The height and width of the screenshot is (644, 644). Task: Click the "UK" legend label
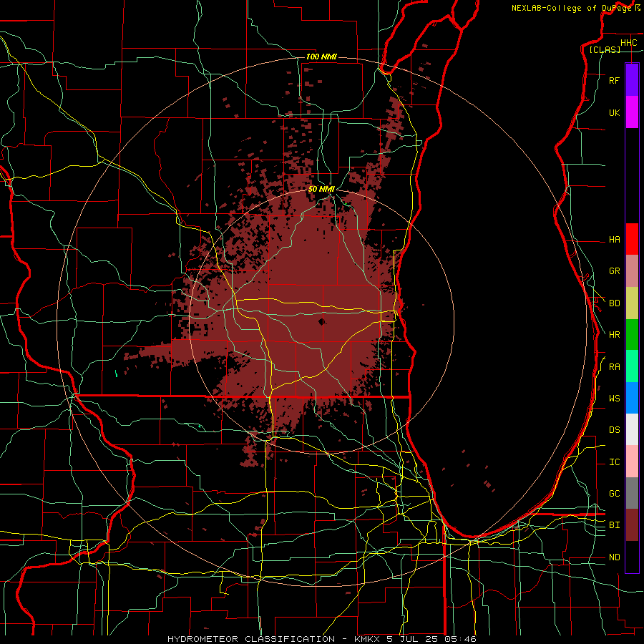pos(614,113)
